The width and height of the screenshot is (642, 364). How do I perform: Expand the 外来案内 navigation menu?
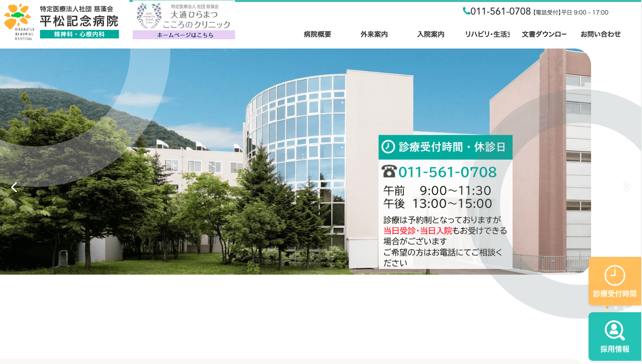(374, 34)
